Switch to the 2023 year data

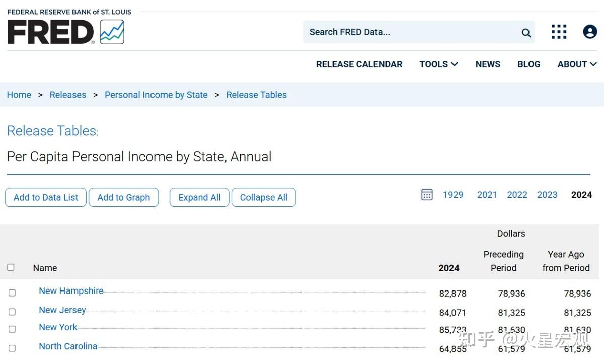pos(547,195)
